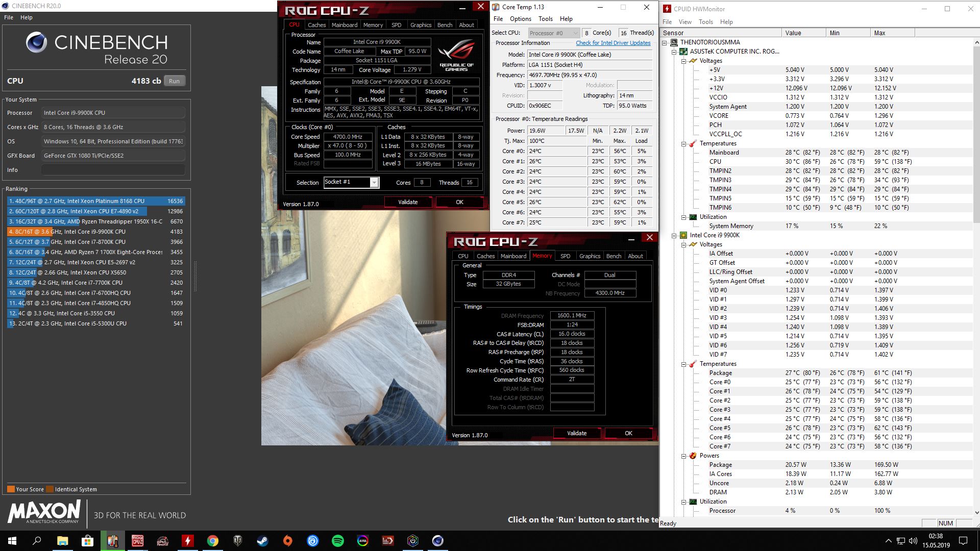
Task: Collapse the THENOTORIOUSMMA tree node
Action: click(665, 42)
